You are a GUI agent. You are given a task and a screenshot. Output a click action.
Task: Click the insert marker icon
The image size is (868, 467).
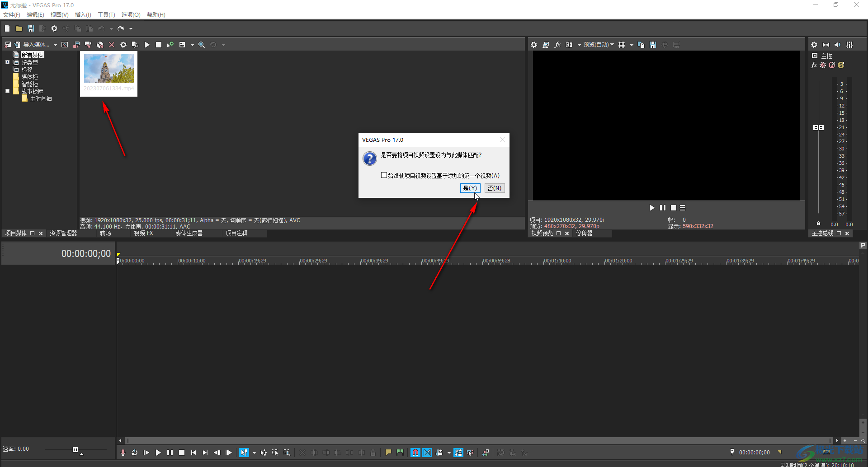pyautogui.click(x=388, y=453)
